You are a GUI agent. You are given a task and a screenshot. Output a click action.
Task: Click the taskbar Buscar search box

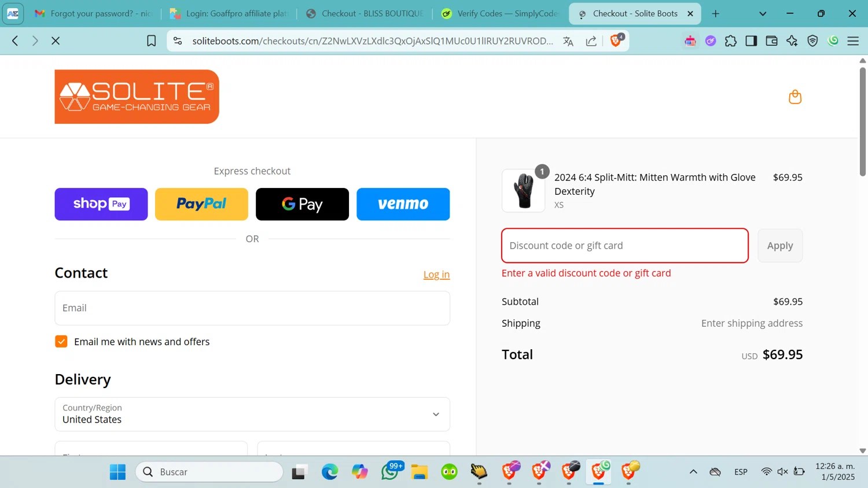click(x=209, y=472)
